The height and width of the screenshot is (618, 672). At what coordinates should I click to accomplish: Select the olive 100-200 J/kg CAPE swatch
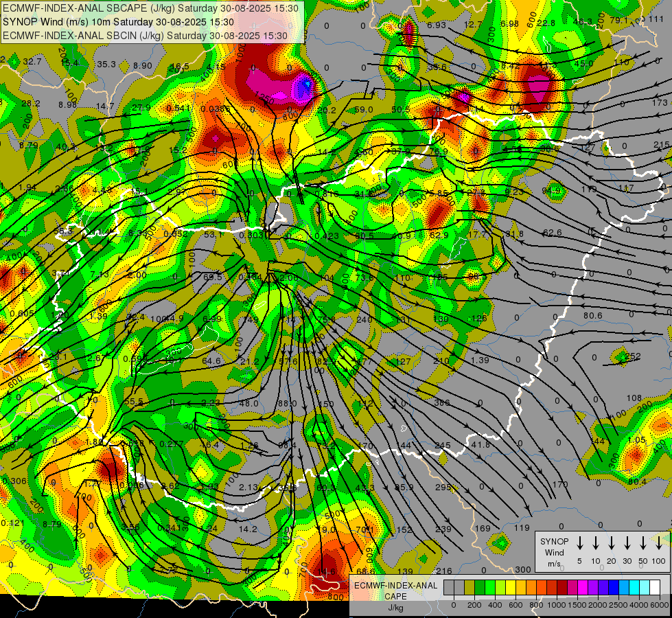[x=470, y=587]
